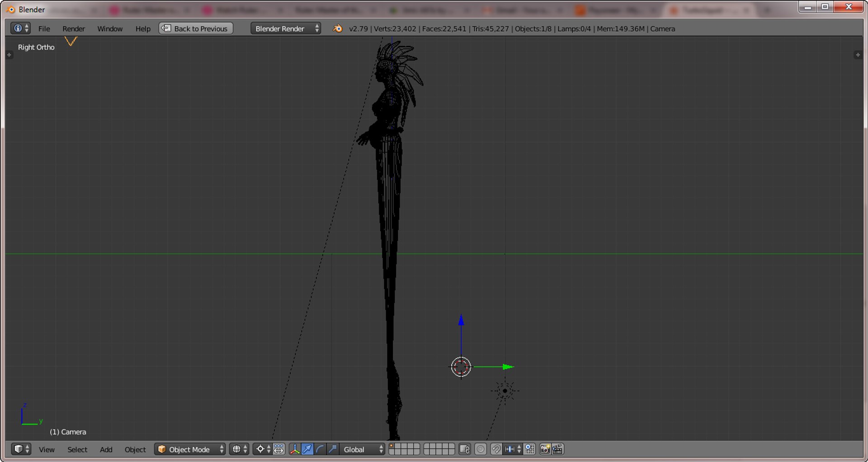Open the File menu
Image resolution: width=868 pixels, height=462 pixels.
[x=44, y=28]
